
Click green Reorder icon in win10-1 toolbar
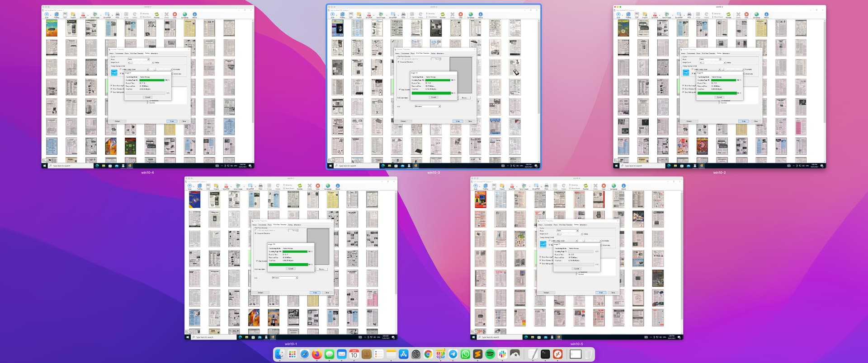coord(299,186)
